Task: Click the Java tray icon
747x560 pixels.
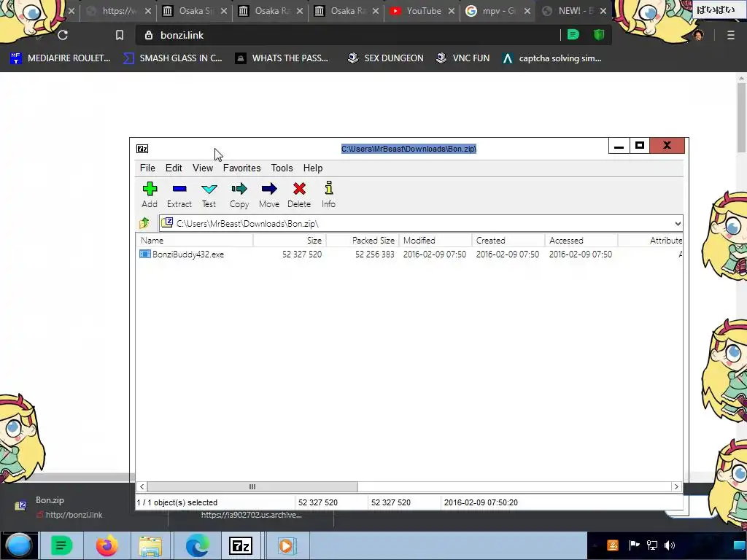Action: (613, 545)
